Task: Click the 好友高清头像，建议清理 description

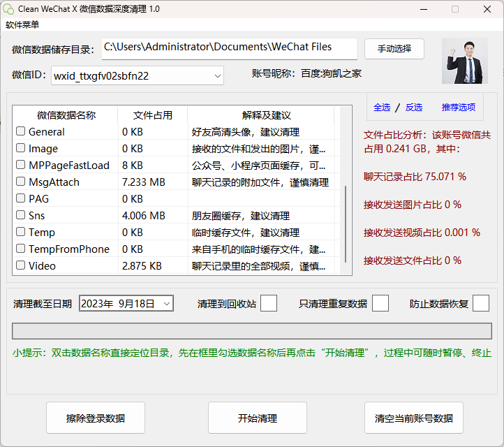Action: click(246, 132)
